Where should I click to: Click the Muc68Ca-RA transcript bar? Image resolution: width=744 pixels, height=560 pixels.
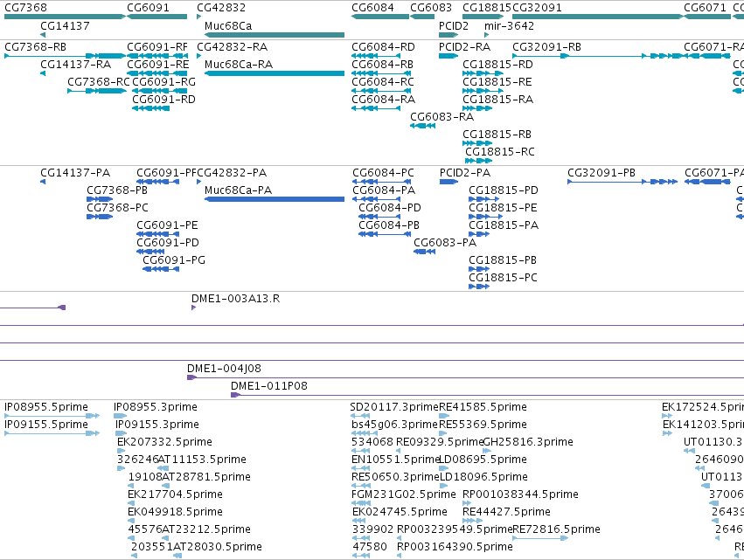(x=275, y=73)
